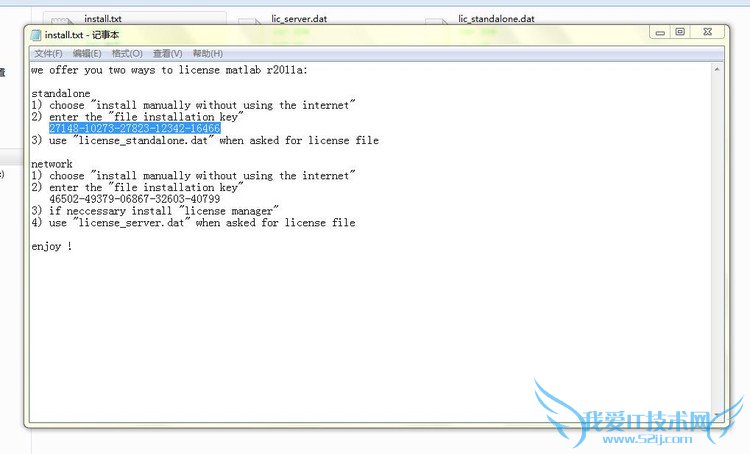Maximize the install.txt Notepad window

680,32
